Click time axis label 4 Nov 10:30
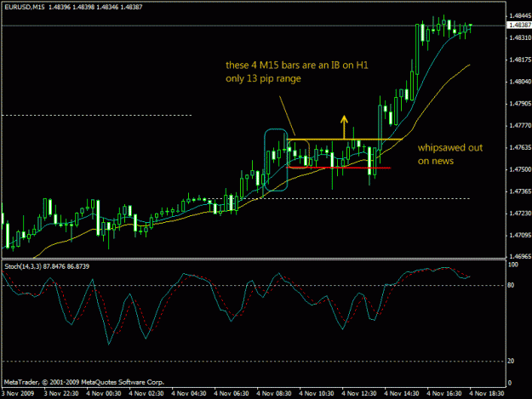The height and width of the screenshot is (399, 532). [317, 394]
